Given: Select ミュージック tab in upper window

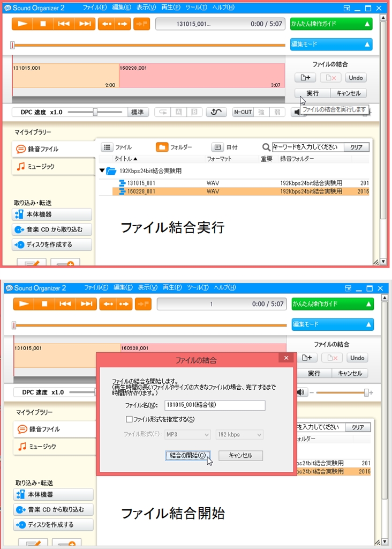Looking at the screenshot, I should pyautogui.click(x=53, y=167).
